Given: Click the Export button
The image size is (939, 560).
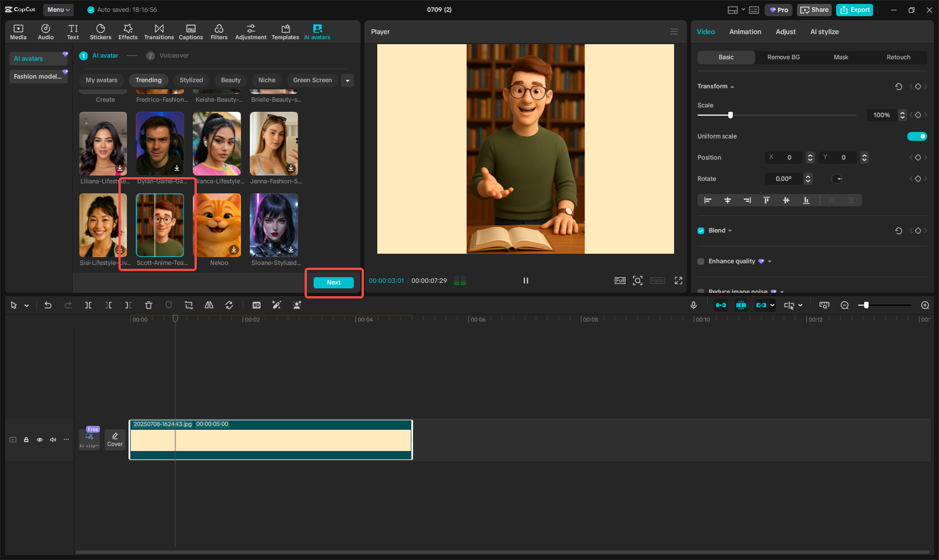Looking at the screenshot, I should pos(854,10).
